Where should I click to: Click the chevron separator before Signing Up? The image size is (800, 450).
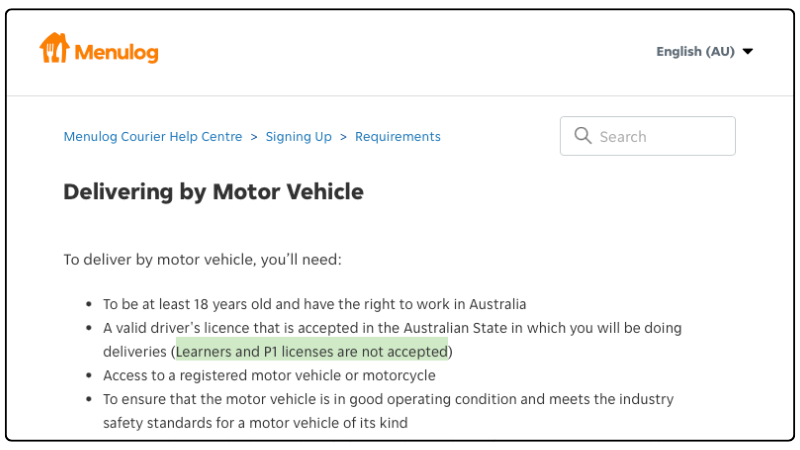point(254,137)
